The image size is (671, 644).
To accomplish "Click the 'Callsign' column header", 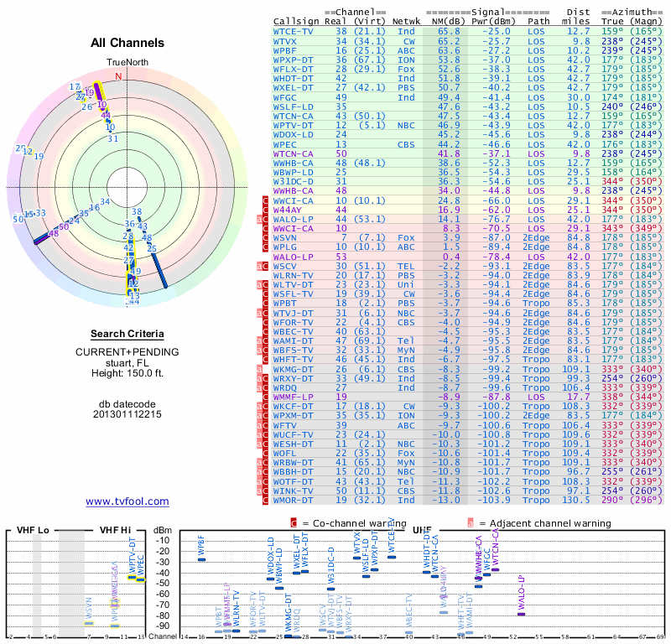I will pos(296,22).
